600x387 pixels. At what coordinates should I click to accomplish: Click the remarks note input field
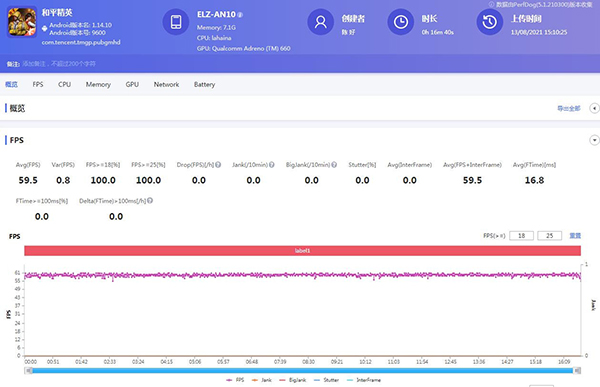point(59,64)
